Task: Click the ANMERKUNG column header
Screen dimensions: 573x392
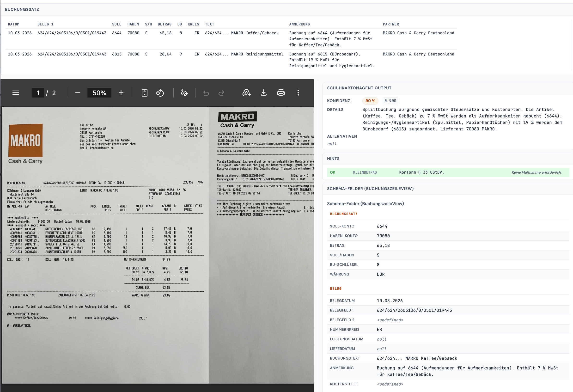Action: tap(299, 24)
